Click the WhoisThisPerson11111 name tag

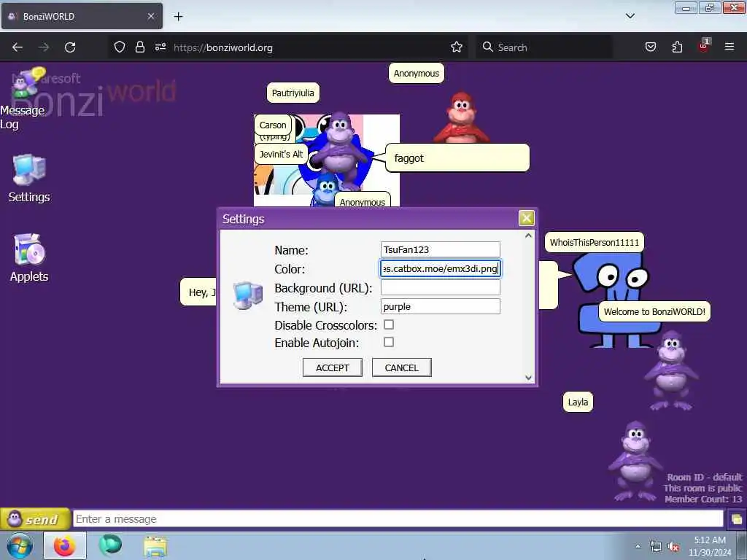595,242
